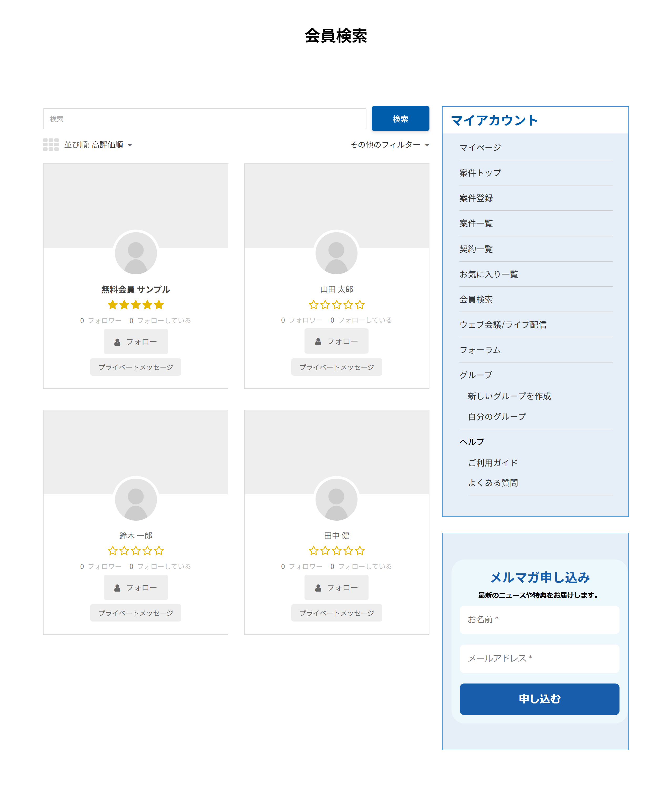Open ご利用ガイド help link
The height and width of the screenshot is (787, 672).
pyautogui.click(x=492, y=463)
